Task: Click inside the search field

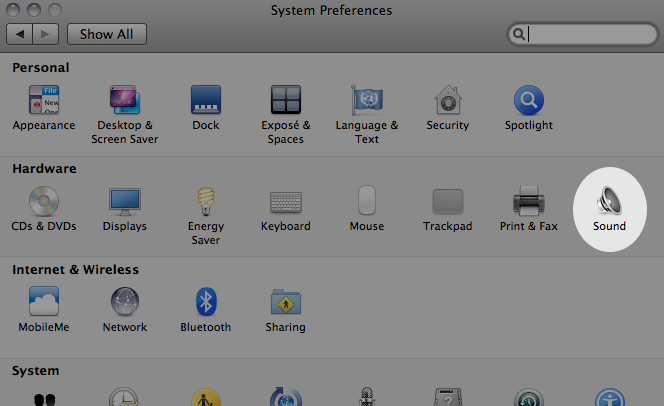Action: (x=582, y=34)
